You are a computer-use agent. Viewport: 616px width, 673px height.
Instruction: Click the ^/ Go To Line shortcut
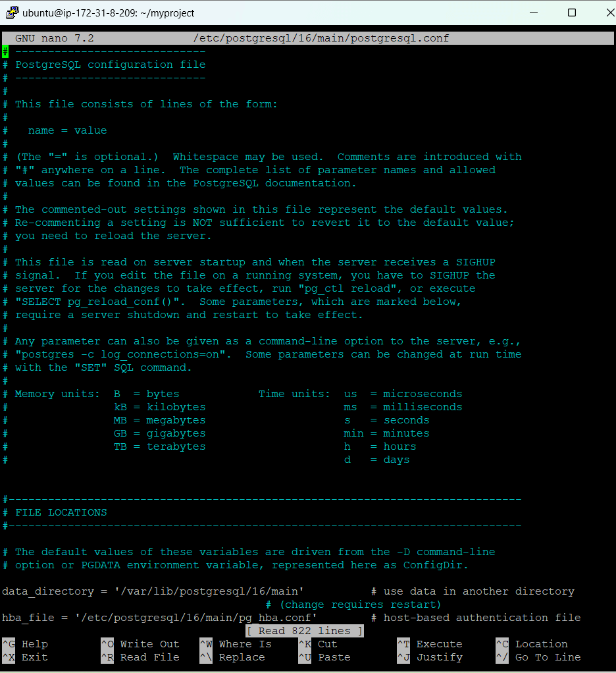point(538,657)
